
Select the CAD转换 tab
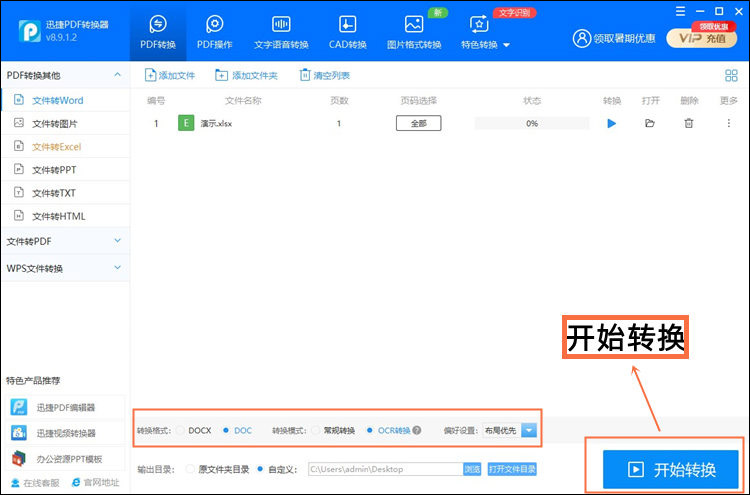[347, 33]
